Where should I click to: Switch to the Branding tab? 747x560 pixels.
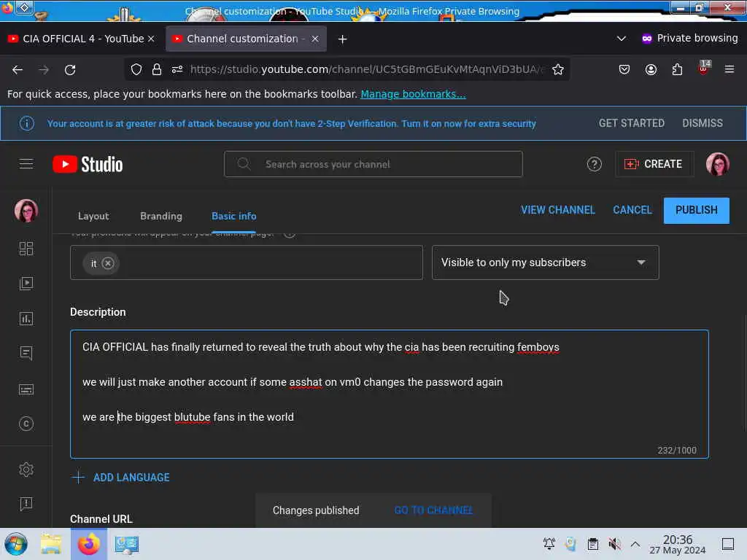(161, 216)
